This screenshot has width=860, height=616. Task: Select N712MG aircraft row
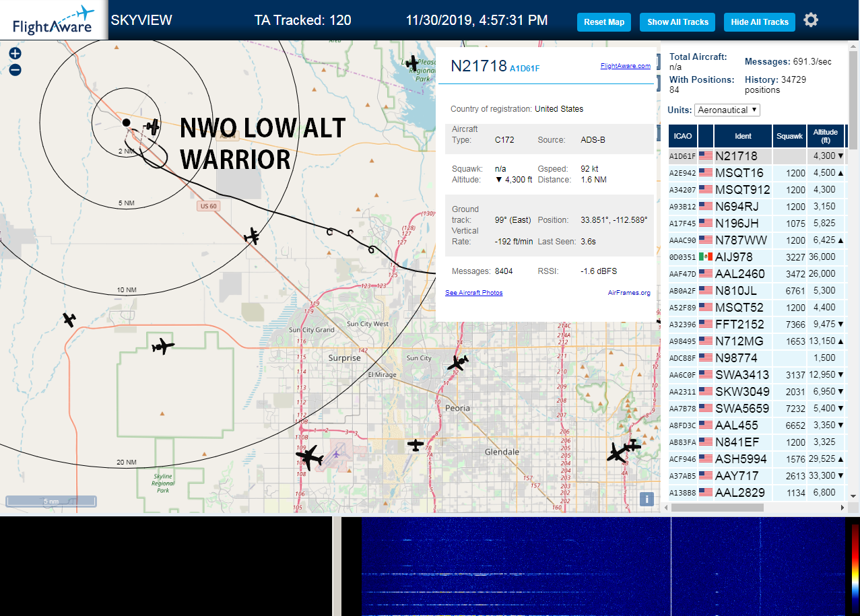click(x=756, y=341)
